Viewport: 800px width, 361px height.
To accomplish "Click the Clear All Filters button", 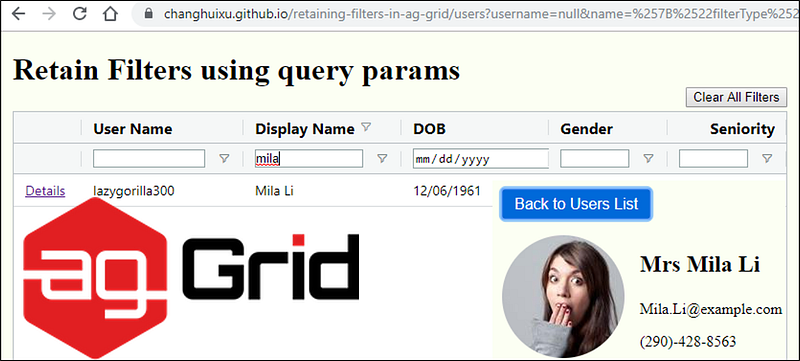I will 736,97.
